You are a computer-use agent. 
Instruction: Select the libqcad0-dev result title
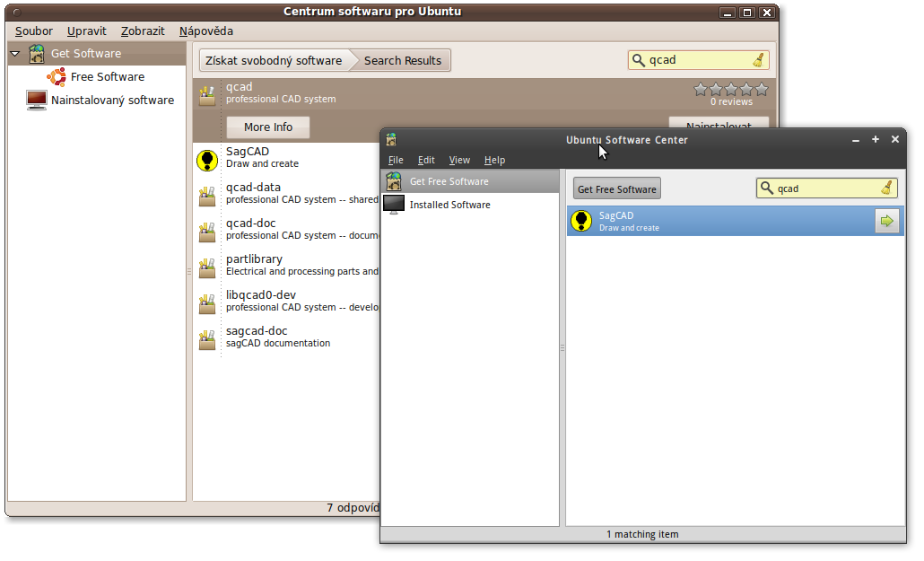[x=261, y=295]
